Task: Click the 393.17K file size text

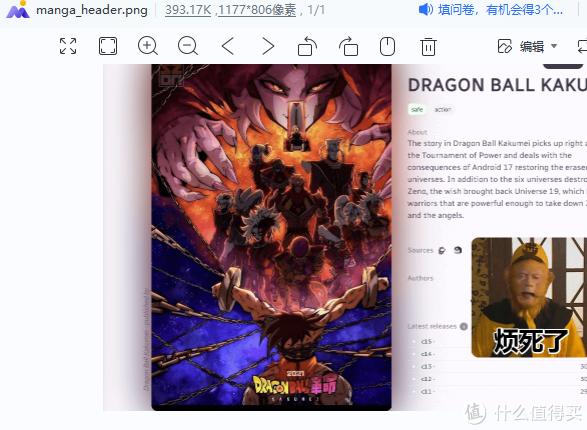Action: tap(188, 10)
